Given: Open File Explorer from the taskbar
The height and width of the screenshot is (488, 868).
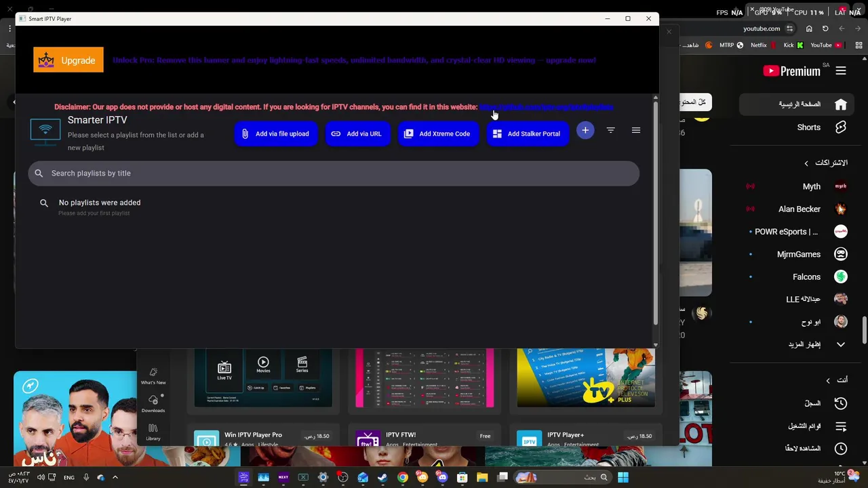Looking at the screenshot, I should click(x=482, y=477).
